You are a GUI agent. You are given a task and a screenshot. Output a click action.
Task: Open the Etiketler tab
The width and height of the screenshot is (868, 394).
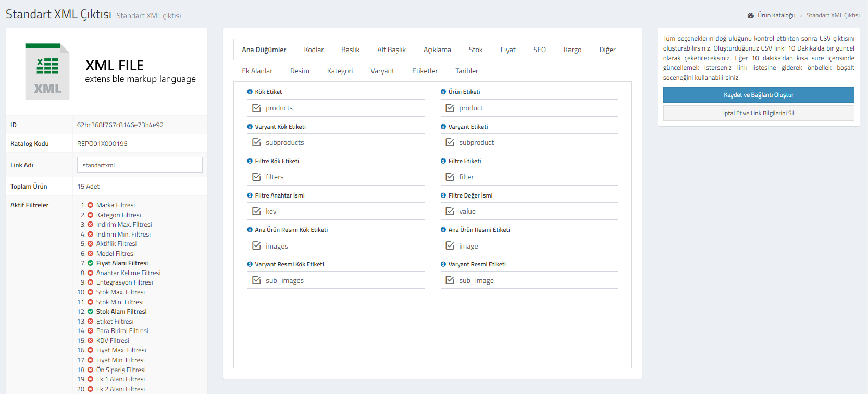point(425,71)
